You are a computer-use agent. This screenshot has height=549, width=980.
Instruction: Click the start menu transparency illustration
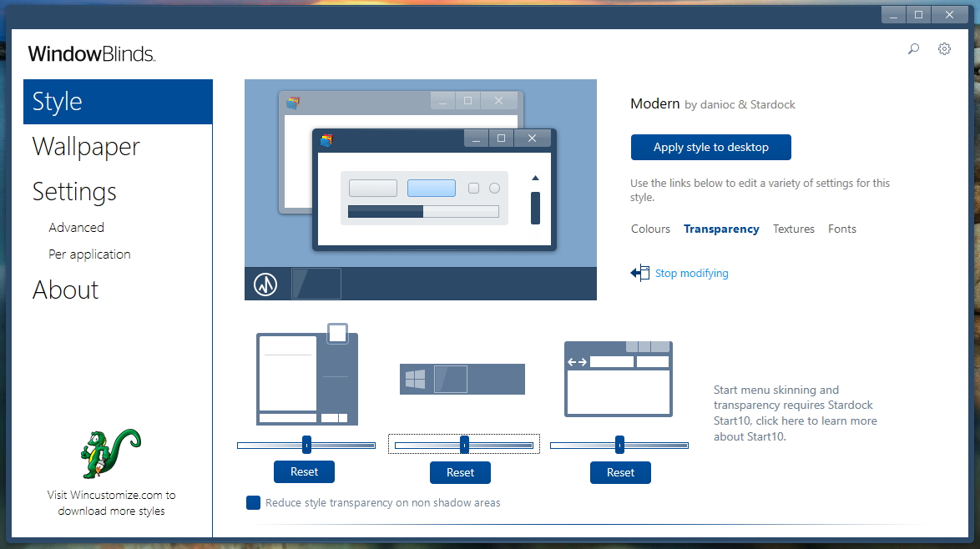click(x=307, y=374)
